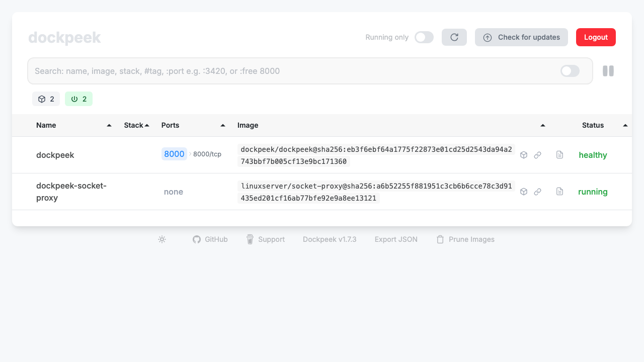
Task: Click the dockpeek logo title
Action: (64, 38)
